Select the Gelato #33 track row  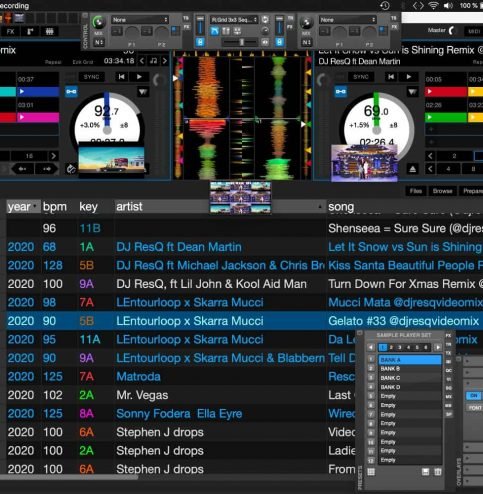245,321
